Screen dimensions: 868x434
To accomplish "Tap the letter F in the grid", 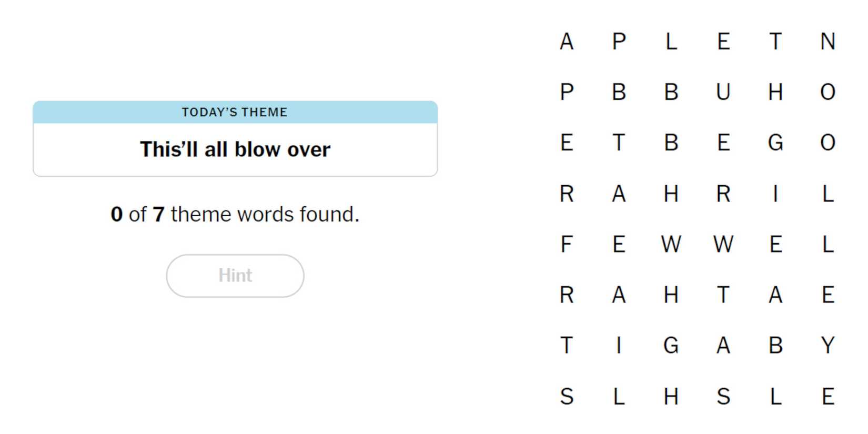I will pos(567,244).
